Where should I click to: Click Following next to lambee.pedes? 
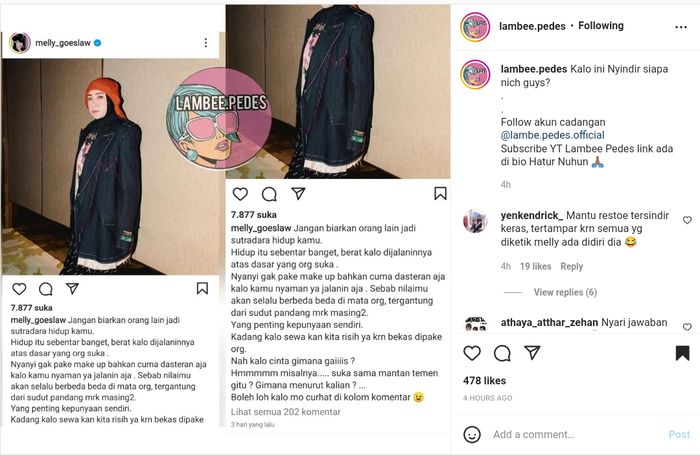[601, 26]
